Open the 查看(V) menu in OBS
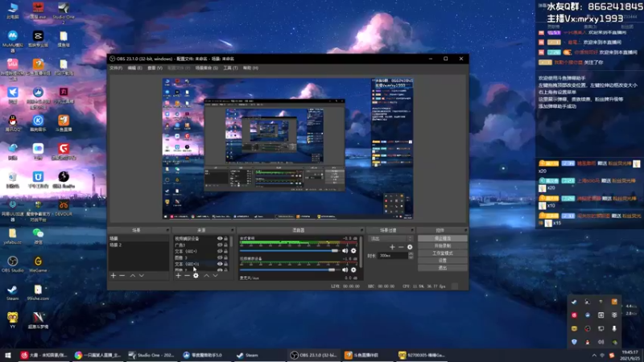This screenshot has width=644, height=362. pyautogui.click(x=155, y=68)
